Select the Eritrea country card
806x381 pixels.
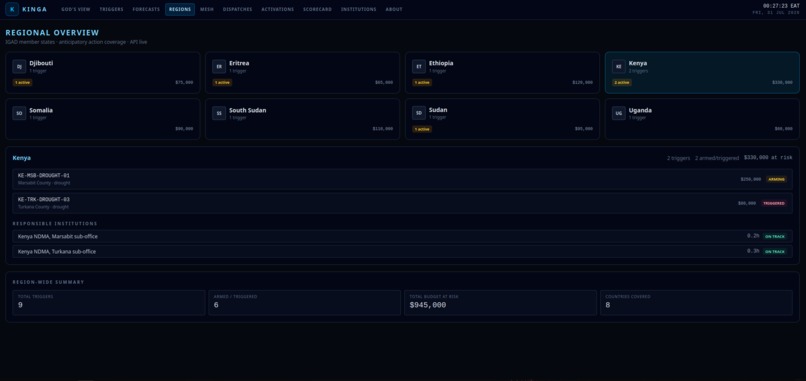(302, 72)
